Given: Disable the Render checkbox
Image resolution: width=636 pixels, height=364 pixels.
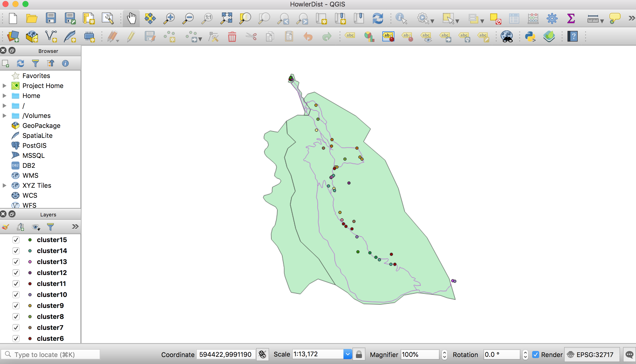Looking at the screenshot, I should click(x=536, y=355).
